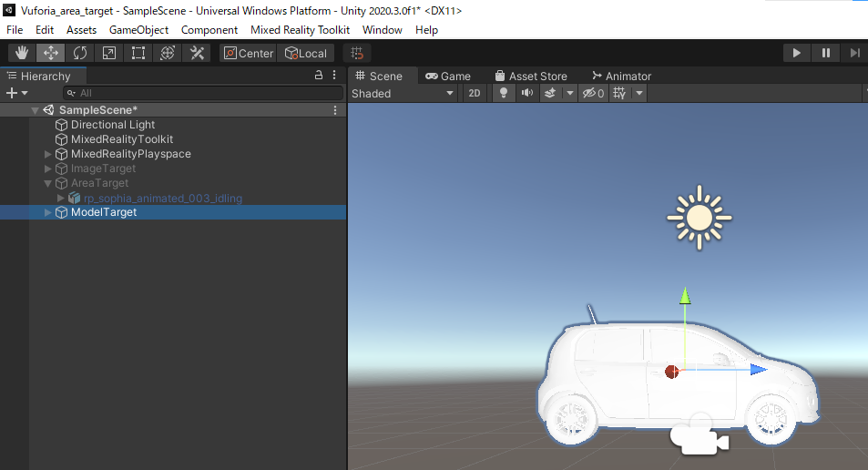Open the Mixed Reality Toolkit menu
Viewport: 868px width, 470px height.
coord(300,29)
